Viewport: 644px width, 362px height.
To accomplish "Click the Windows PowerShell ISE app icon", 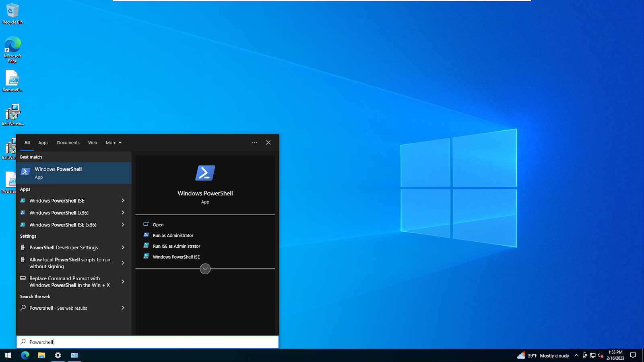I will pos(23,201).
